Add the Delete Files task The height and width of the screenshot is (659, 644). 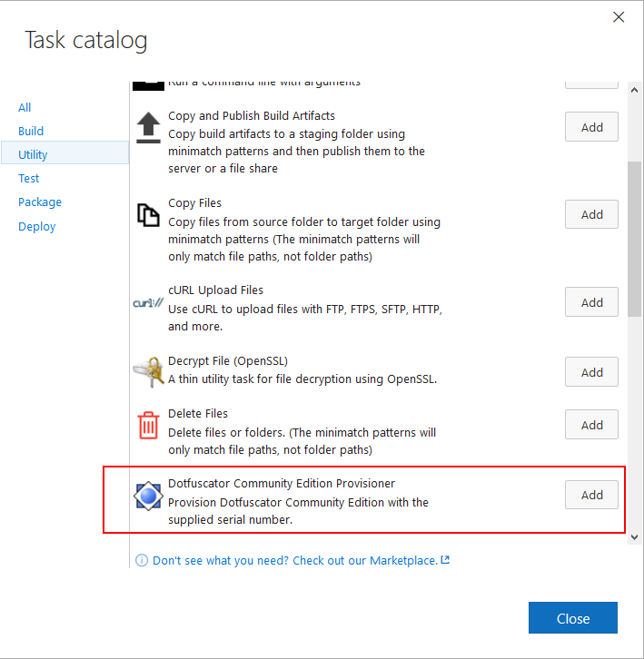(x=591, y=425)
